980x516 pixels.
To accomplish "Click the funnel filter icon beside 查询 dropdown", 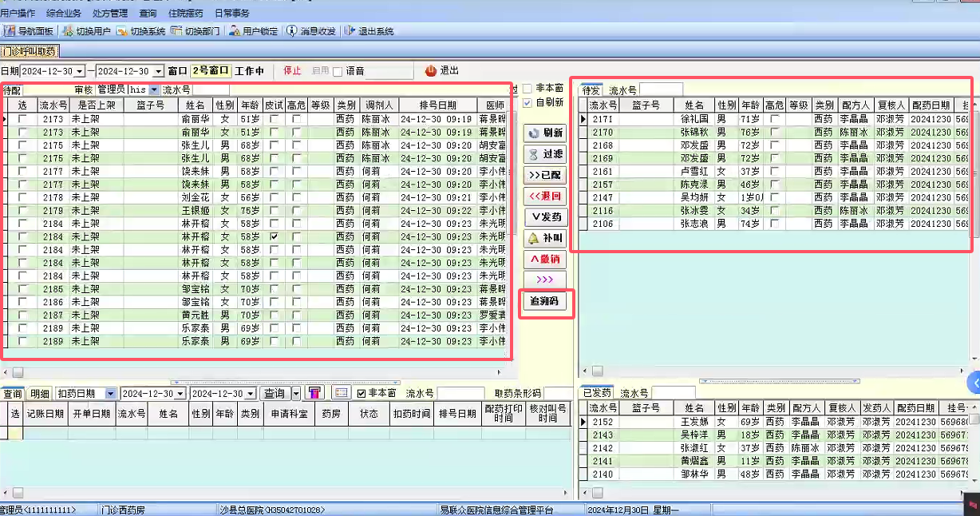I will click(x=314, y=393).
